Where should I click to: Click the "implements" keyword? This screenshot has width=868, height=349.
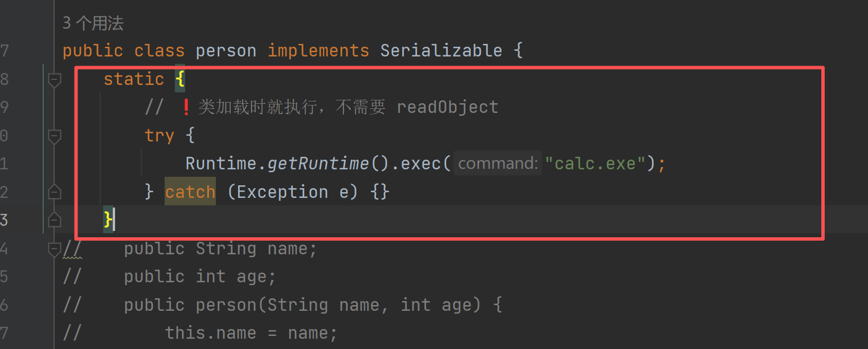coord(318,51)
